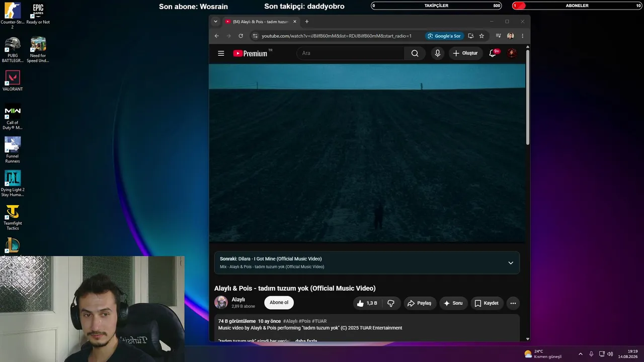Viewport: 644px width, 362px height.
Task: Install or cast from the address bar icon
Action: tap(470, 36)
